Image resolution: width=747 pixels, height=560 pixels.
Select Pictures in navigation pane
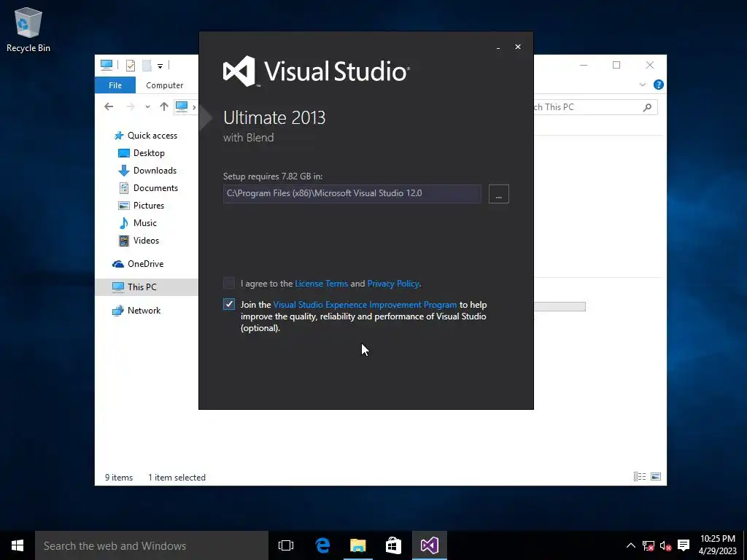(141, 206)
